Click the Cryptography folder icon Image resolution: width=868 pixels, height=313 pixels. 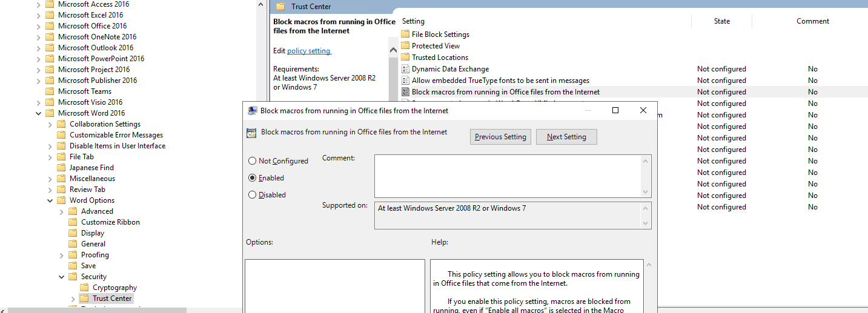click(84, 288)
